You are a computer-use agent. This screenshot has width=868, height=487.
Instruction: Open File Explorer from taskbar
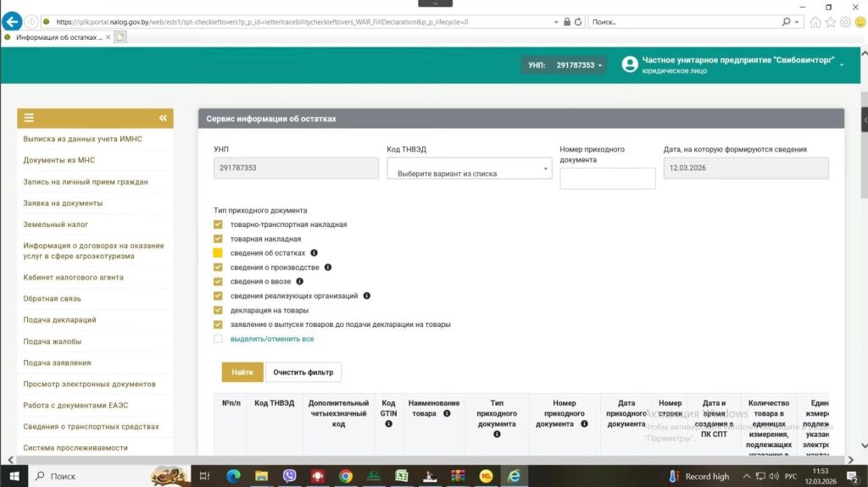click(261, 476)
